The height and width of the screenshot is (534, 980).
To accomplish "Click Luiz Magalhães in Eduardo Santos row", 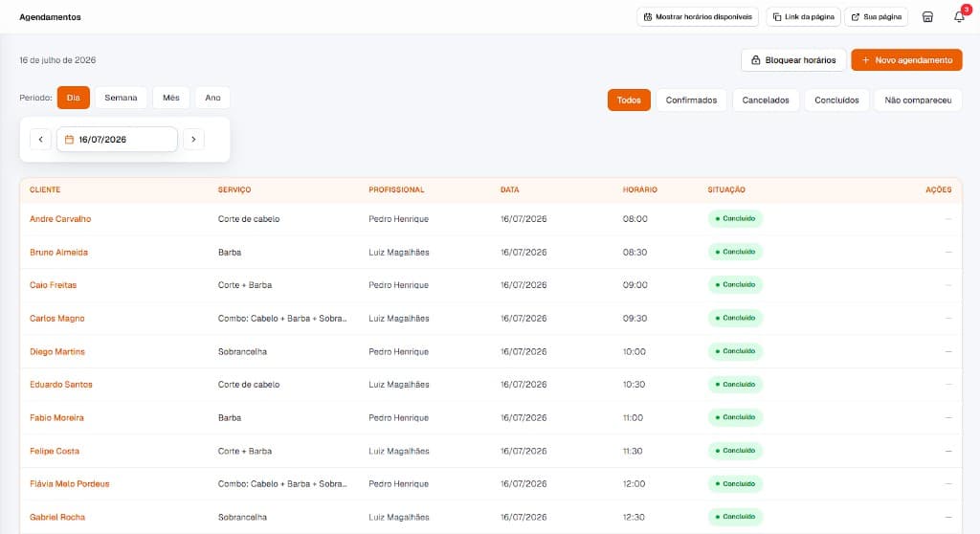I will (399, 385).
